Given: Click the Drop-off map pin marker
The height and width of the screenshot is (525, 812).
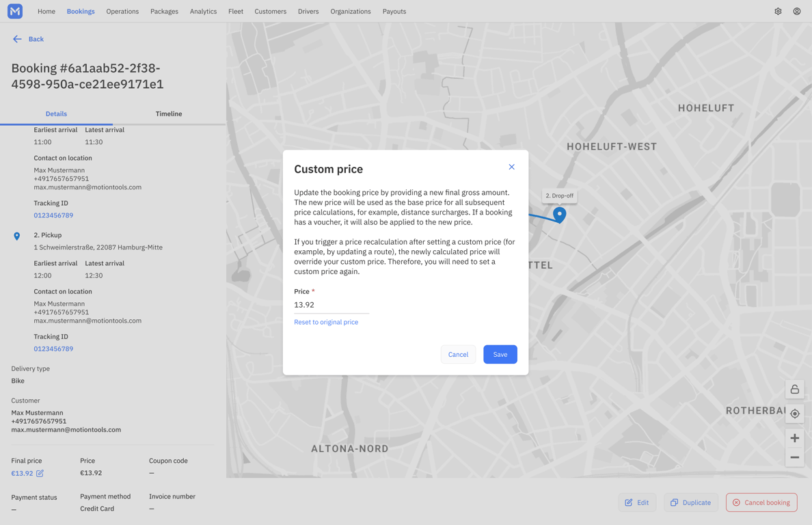Looking at the screenshot, I should coord(559,215).
